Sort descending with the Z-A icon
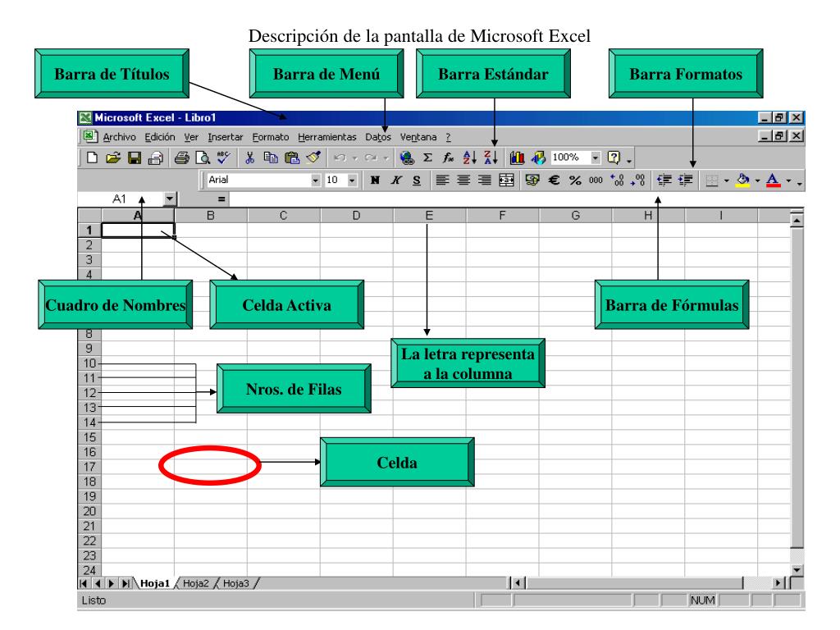 [x=491, y=157]
